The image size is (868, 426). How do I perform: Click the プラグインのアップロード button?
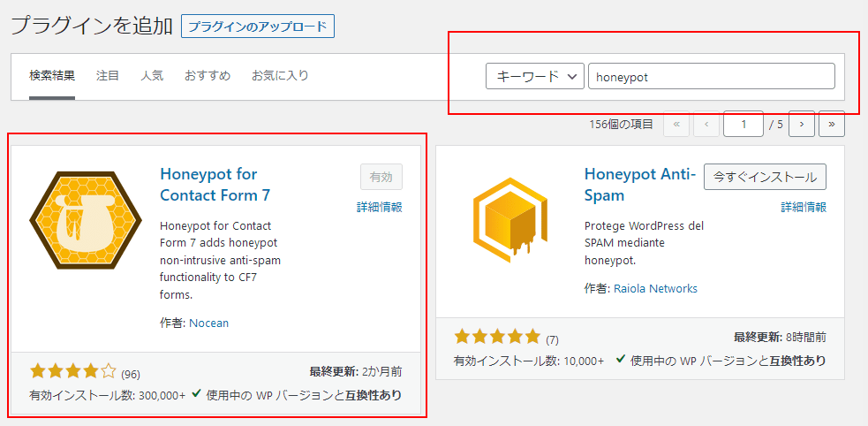(x=258, y=26)
